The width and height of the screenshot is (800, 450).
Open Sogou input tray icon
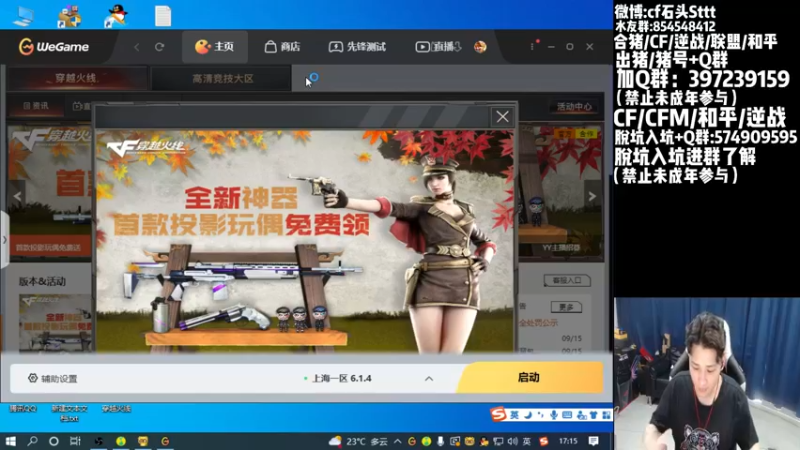pyautogui.click(x=544, y=441)
